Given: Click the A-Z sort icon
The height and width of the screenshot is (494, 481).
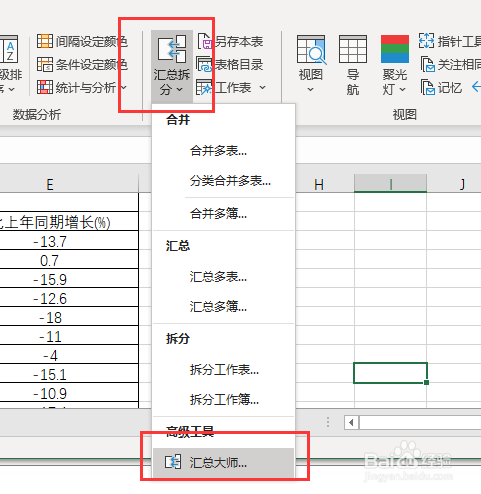Looking at the screenshot, I should pos(9,49).
